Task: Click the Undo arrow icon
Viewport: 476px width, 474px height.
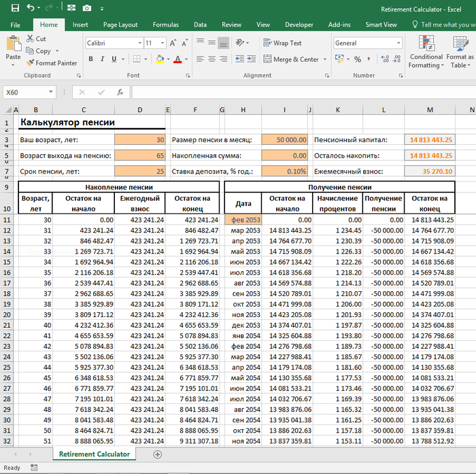Action: click(x=31, y=7)
